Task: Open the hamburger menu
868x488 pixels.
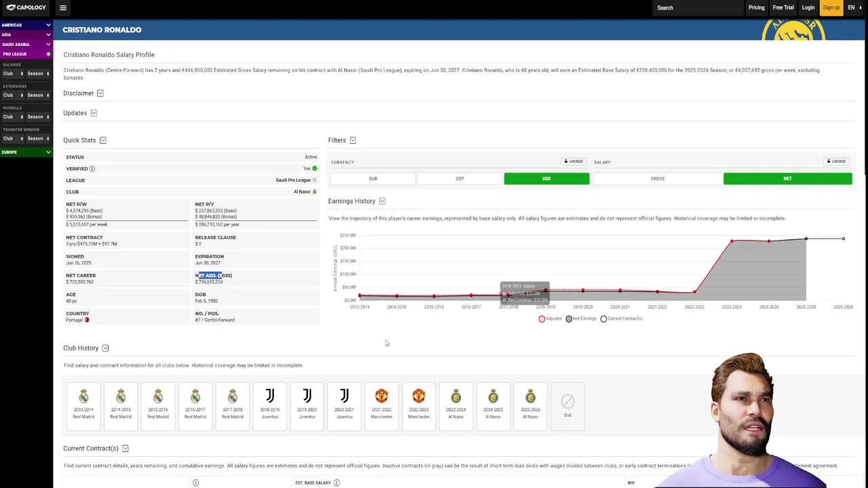Action: (x=63, y=8)
